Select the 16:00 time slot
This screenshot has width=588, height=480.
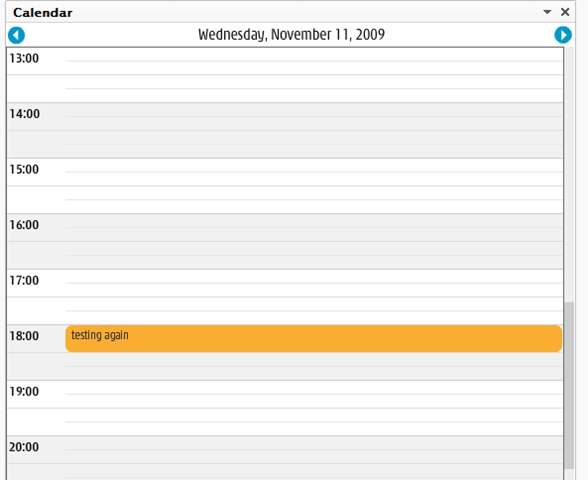tap(314, 228)
